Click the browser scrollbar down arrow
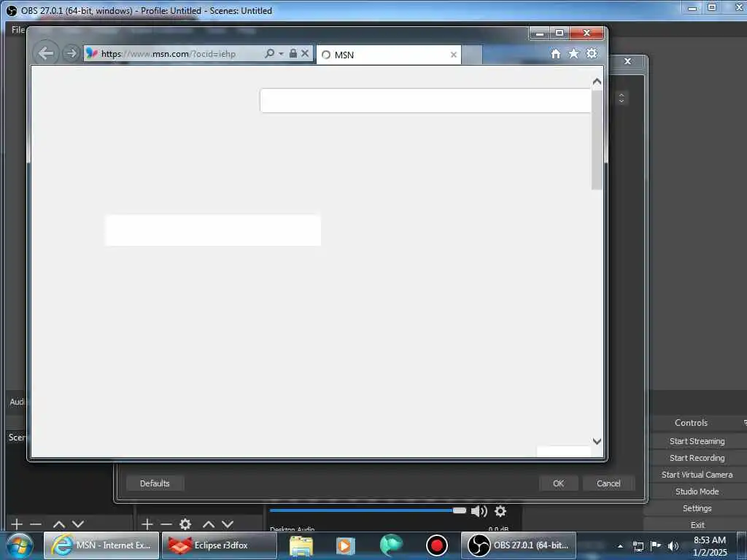Screen dimensions: 747x560 pyautogui.click(x=597, y=441)
